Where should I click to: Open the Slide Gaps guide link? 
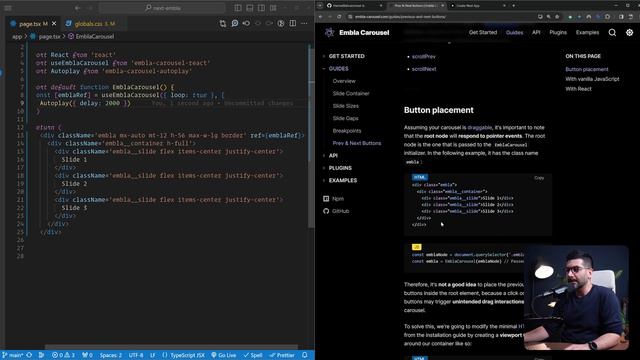tap(345, 118)
